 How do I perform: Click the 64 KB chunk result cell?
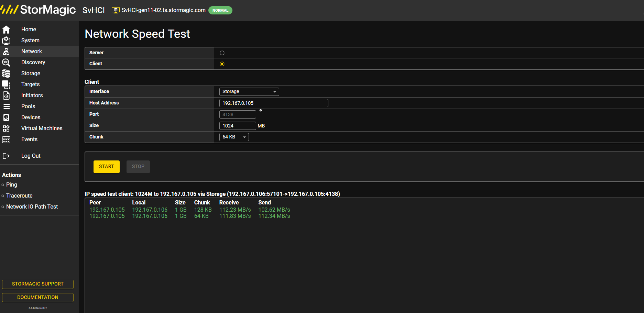pos(201,216)
